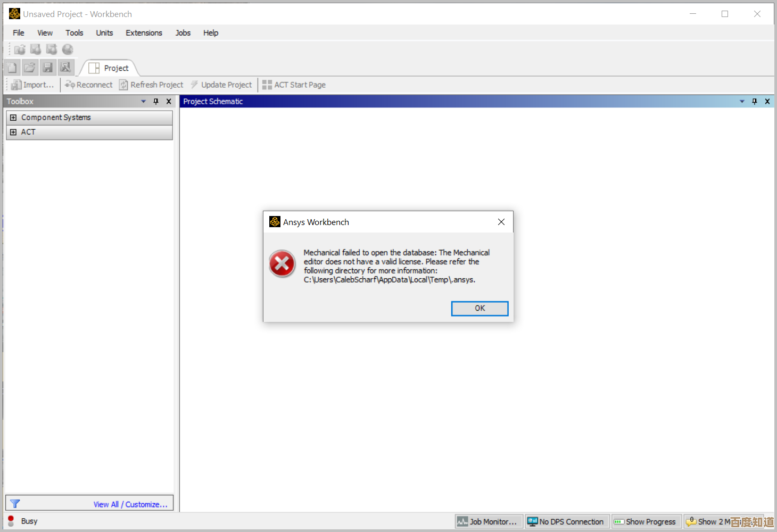Select the Project tab

110,68
